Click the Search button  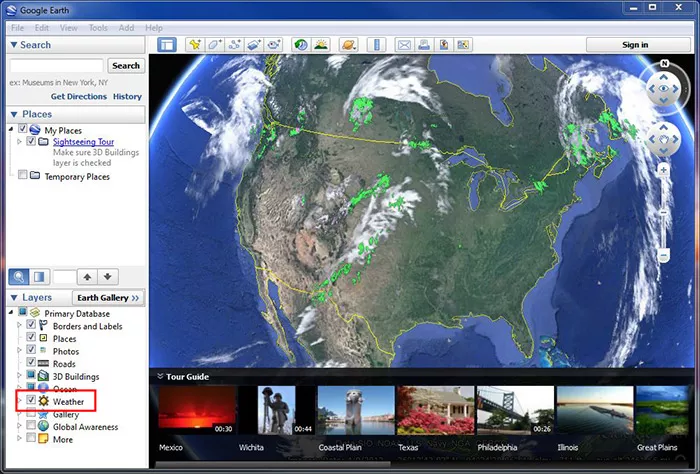[x=126, y=66]
